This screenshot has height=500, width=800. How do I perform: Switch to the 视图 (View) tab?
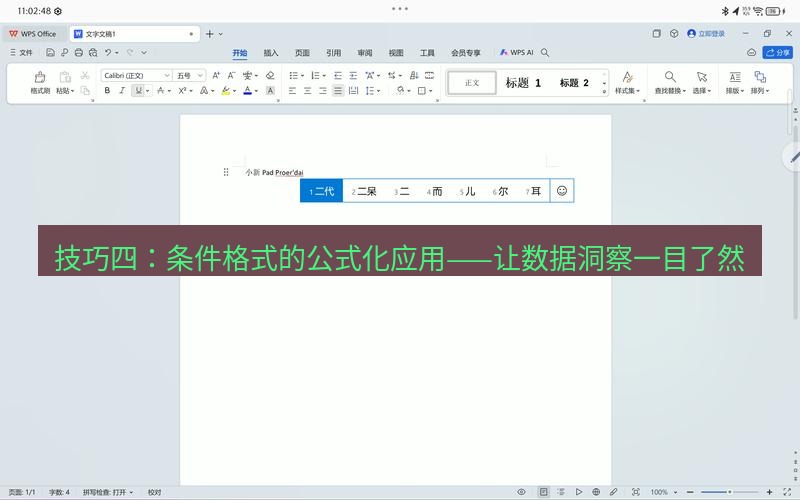pyautogui.click(x=396, y=53)
